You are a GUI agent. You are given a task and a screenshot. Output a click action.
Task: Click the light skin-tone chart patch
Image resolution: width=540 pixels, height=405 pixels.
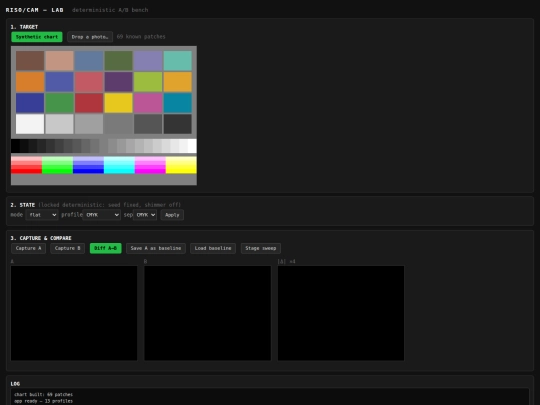[x=60, y=61]
